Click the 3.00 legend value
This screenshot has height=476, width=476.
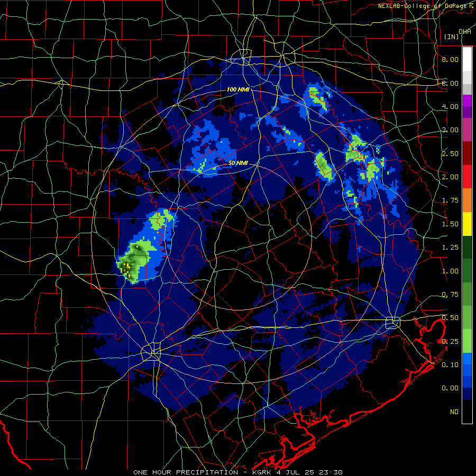click(x=450, y=130)
